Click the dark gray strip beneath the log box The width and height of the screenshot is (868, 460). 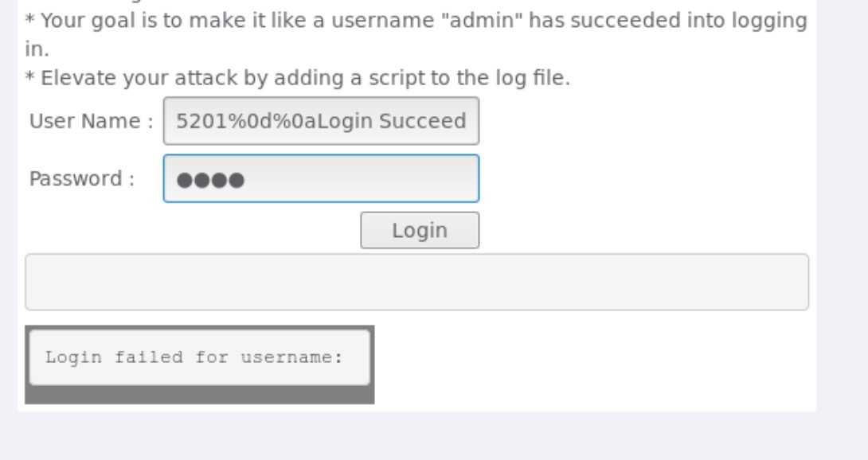(x=199, y=396)
